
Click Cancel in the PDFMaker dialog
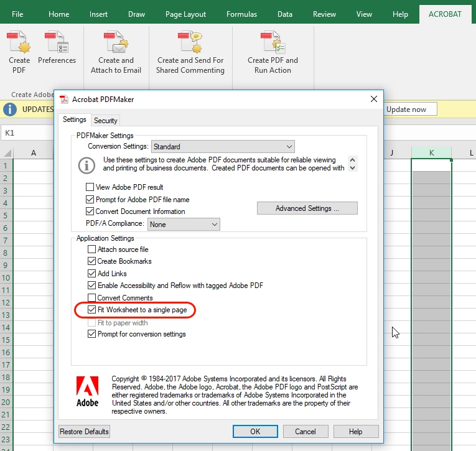[306, 431]
